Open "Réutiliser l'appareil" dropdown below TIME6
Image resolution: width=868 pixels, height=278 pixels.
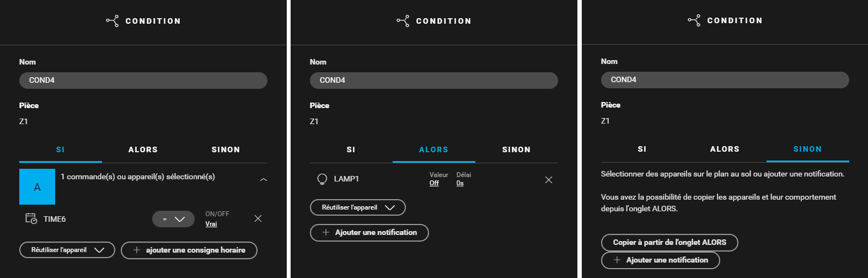67,250
